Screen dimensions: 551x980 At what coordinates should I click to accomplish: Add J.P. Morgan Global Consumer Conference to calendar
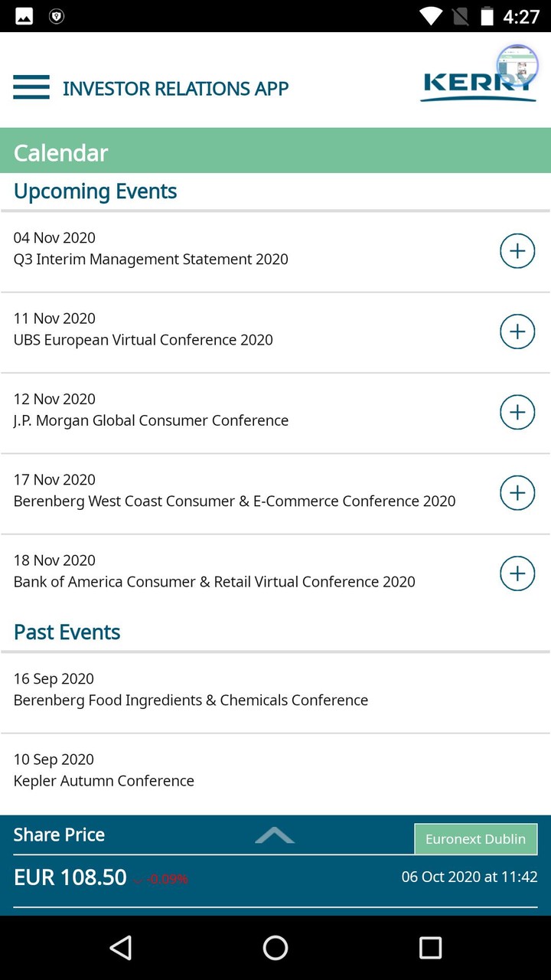(x=517, y=412)
